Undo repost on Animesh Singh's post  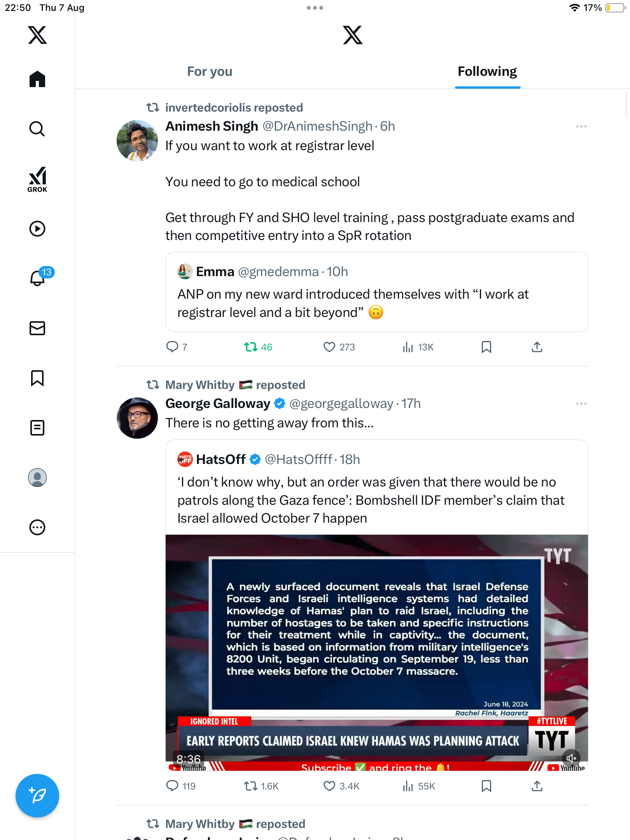[251, 347]
